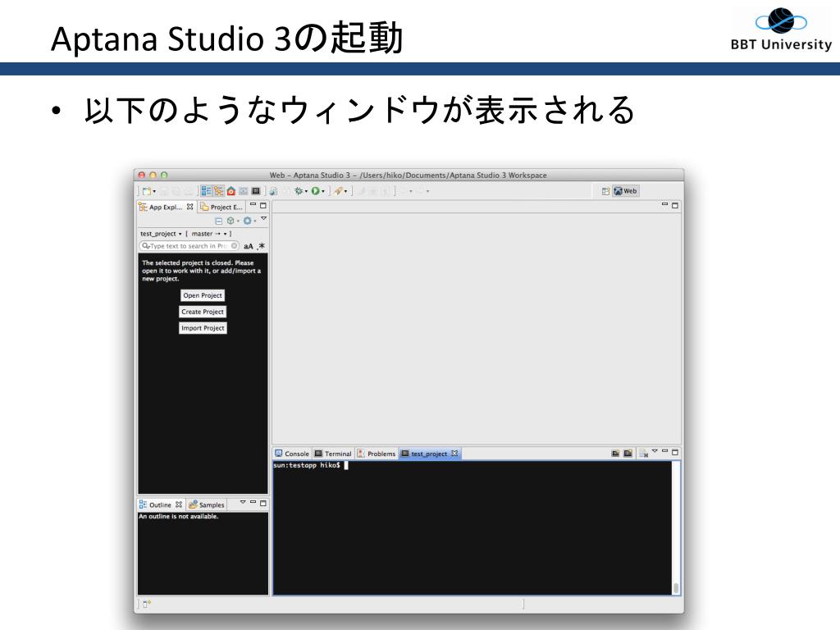This screenshot has height=630, width=840.
Task: Open the App Explorer view menu triangle
Action: 263,218
